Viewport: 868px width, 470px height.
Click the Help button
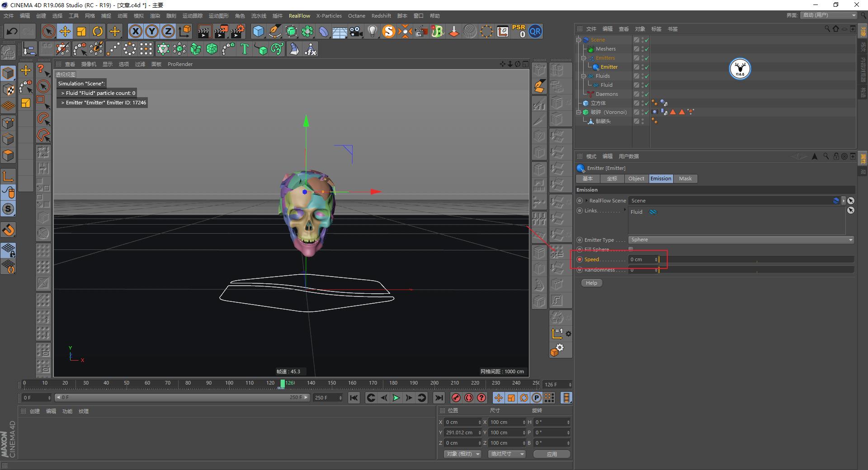tap(591, 282)
